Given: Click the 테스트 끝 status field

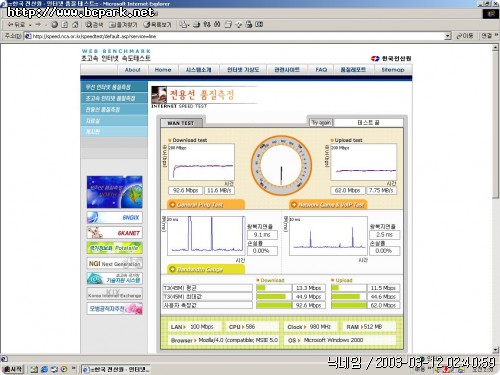Looking at the screenshot, I should [368, 123].
